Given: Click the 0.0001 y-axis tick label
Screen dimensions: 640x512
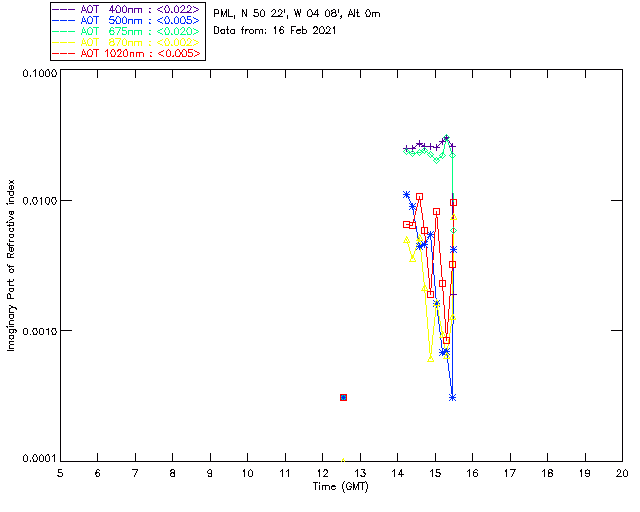Looking at the screenshot, I should click(x=40, y=459).
